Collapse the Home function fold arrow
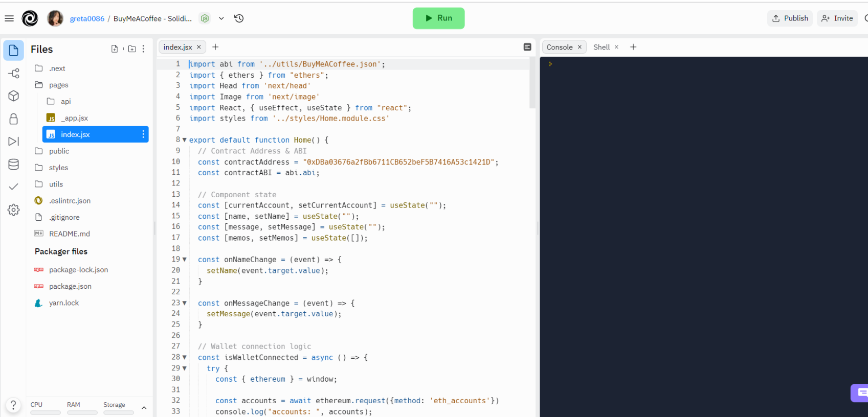Viewport: 868px width, 417px height. (185, 140)
